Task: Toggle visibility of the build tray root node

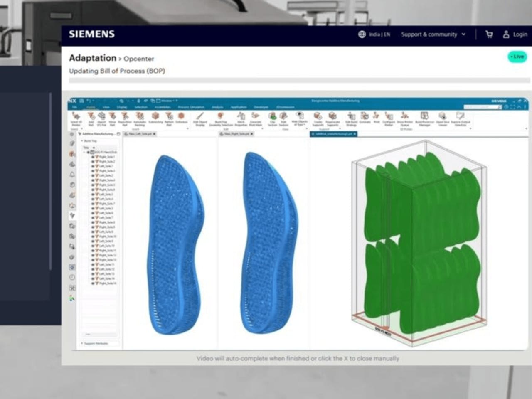Action: [88, 153]
